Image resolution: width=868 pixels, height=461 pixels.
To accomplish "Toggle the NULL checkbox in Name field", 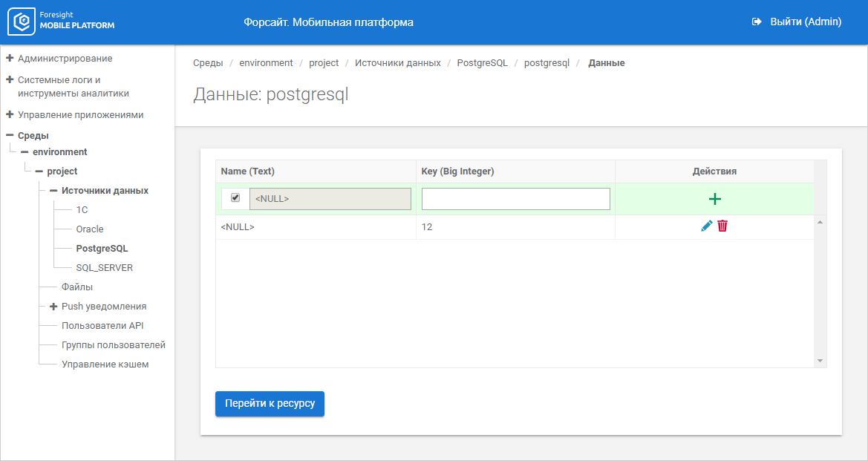I will tap(235, 198).
